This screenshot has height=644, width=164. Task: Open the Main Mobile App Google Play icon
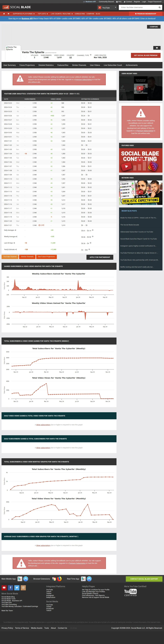tap(20, 579)
